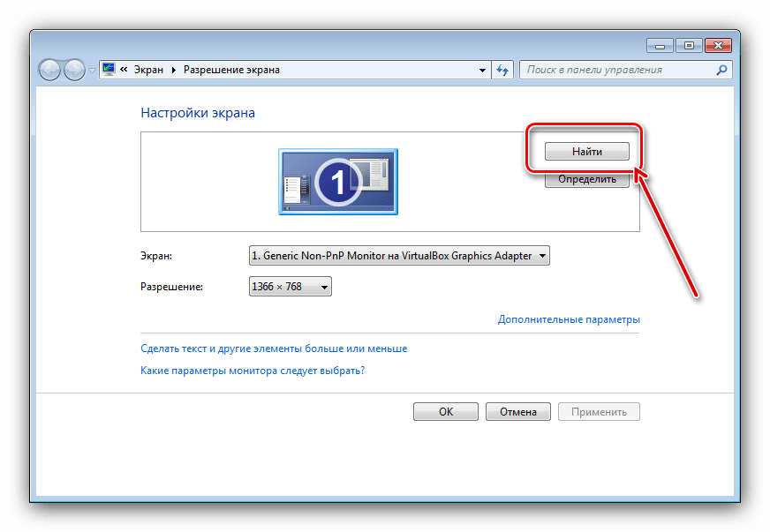Open the address bar history dropdown
The height and width of the screenshot is (532, 770).
(x=482, y=71)
